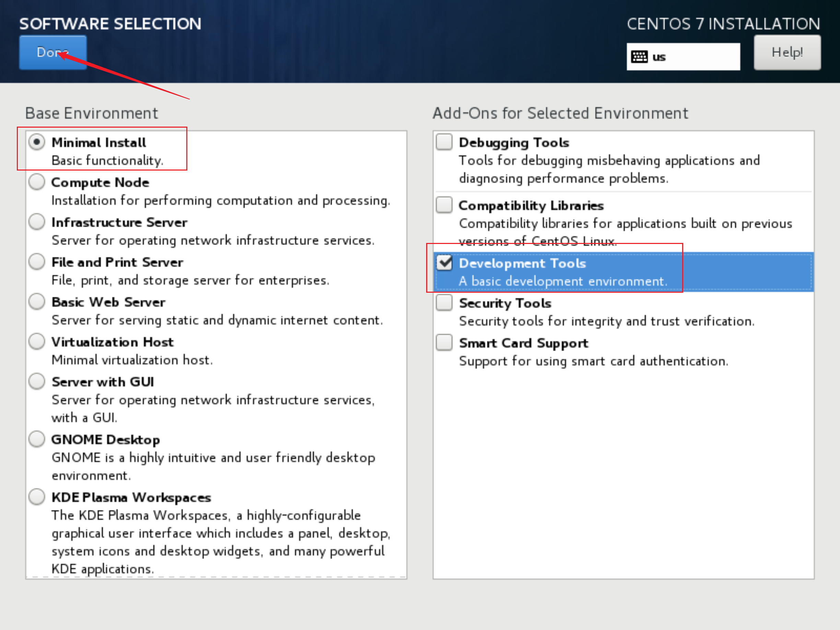Tick the Smart Card Support checkbox
This screenshot has width=840, height=630.
444,342
